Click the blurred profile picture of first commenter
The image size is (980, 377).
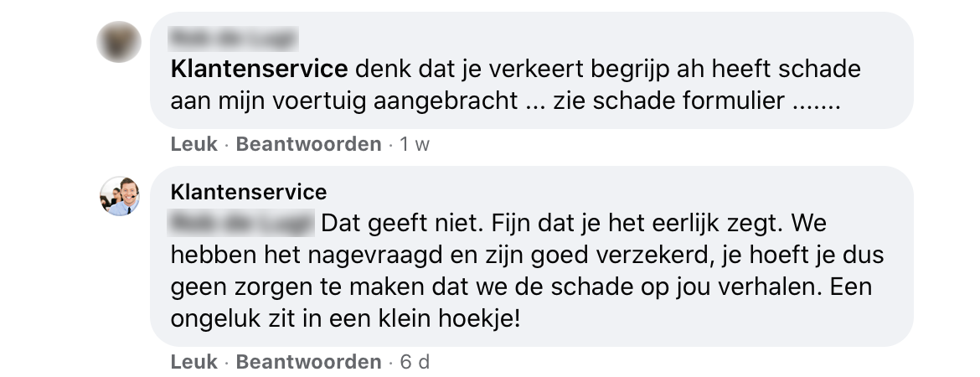tap(119, 41)
